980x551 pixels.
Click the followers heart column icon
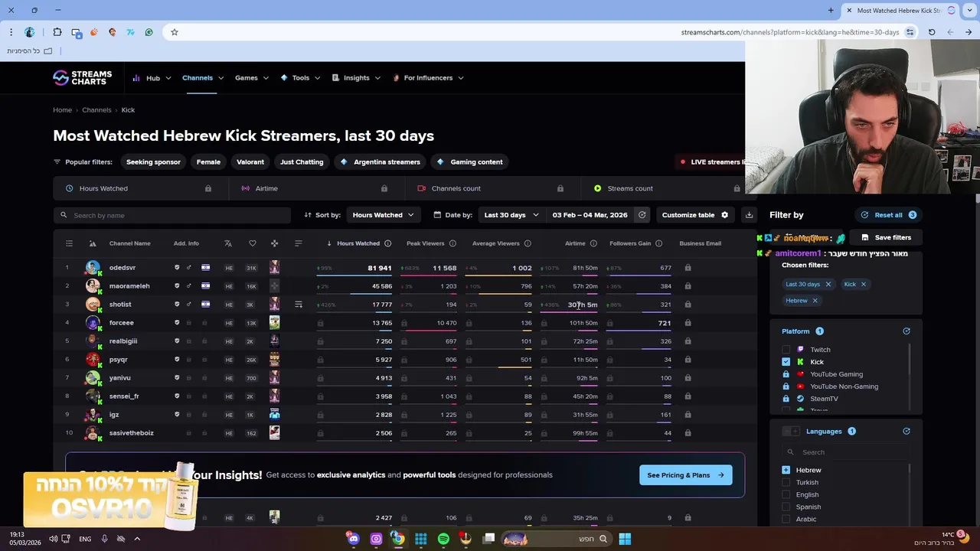(253, 243)
